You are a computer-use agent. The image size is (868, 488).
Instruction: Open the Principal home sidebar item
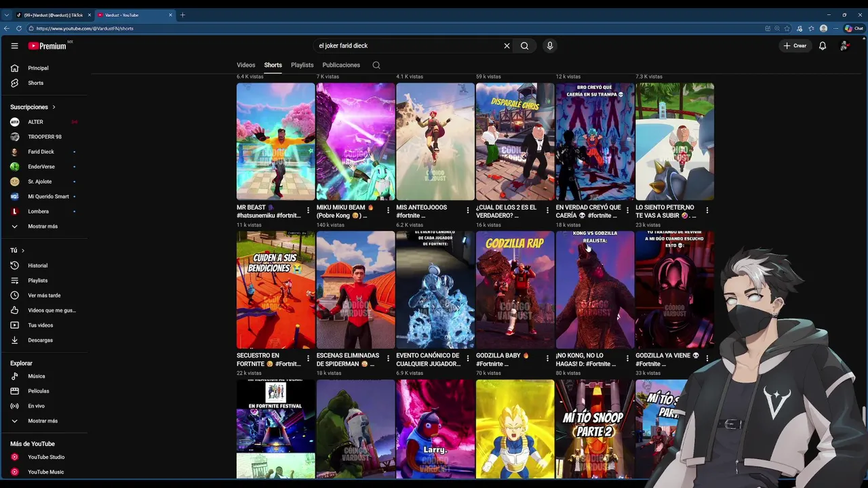pos(43,68)
